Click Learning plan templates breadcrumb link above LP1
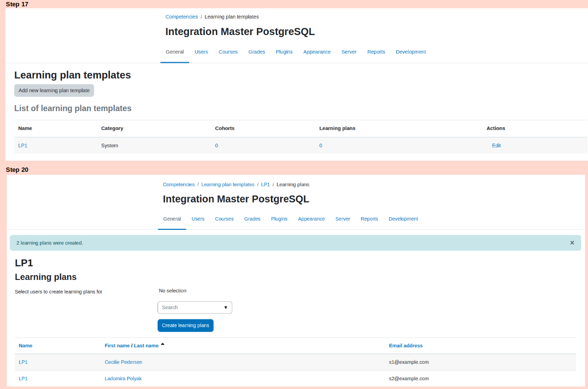The width and height of the screenshot is (588, 389). coord(228,185)
